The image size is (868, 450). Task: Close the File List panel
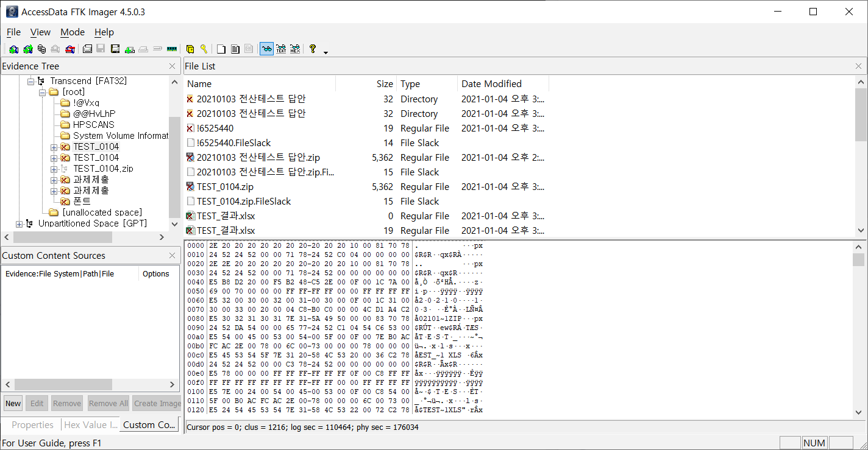[859, 66]
